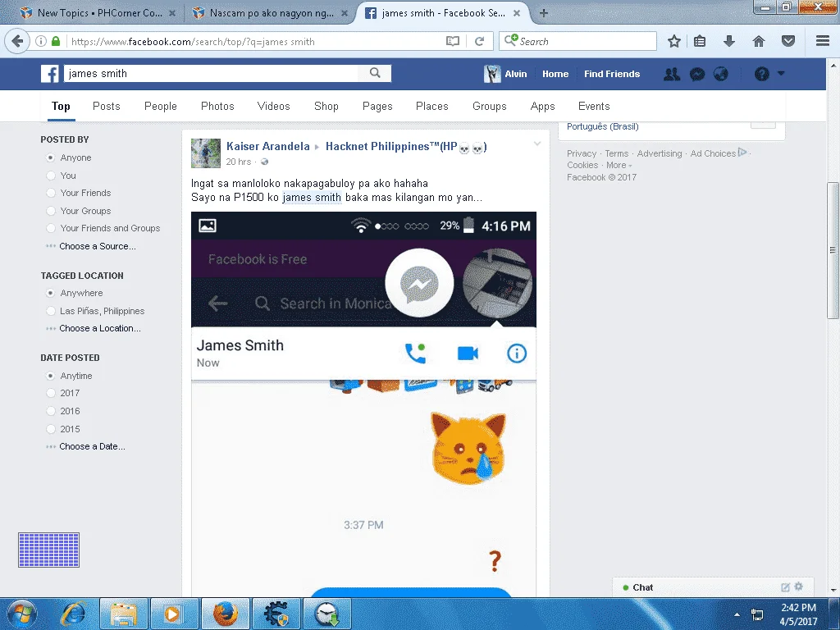Click the Find Friends link
This screenshot has width=840, height=630.
click(x=612, y=74)
